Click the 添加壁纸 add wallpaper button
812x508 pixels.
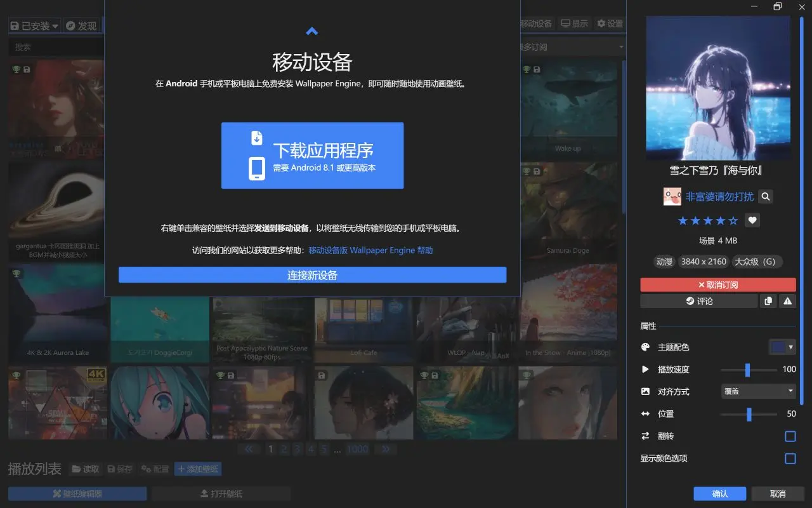click(198, 469)
